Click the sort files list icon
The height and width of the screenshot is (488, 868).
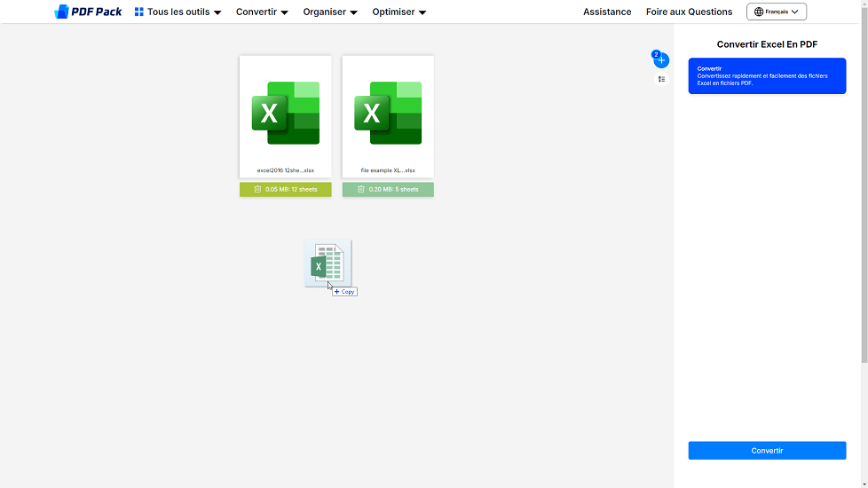[x=661, y=79]
